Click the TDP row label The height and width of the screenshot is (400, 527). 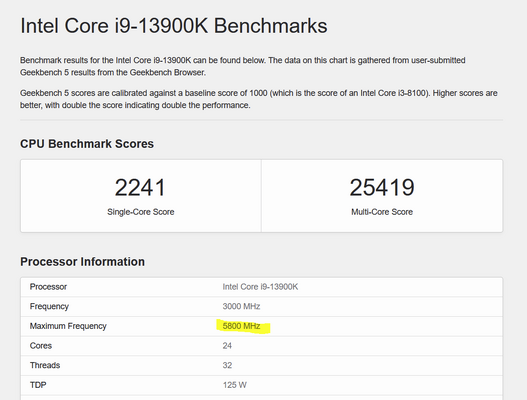[x=38, y=385]
